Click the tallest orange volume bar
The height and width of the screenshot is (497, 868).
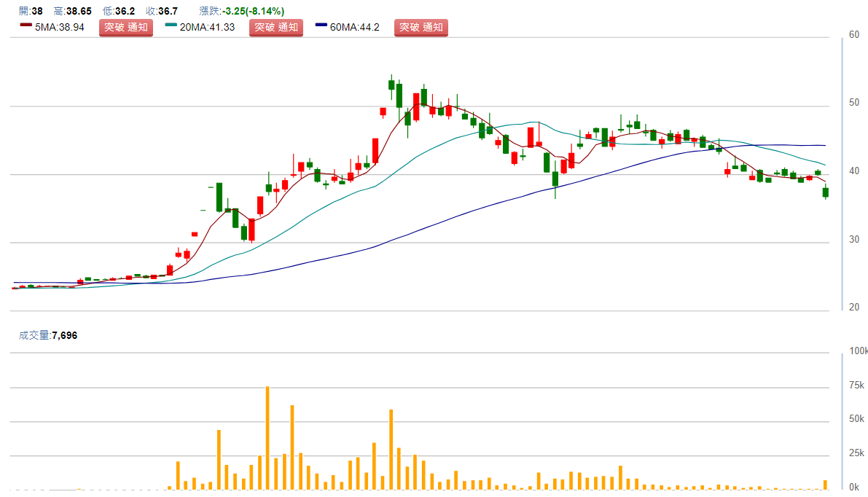[x=267, y=437]
